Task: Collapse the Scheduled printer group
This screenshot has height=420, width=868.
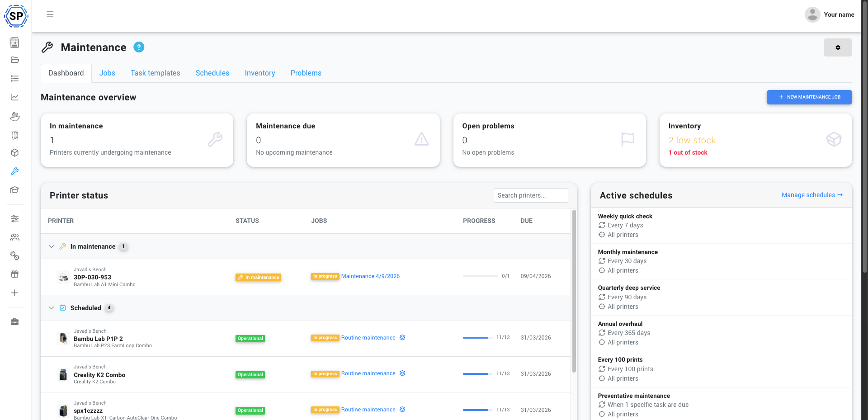Action: click(x=51, y=308)
